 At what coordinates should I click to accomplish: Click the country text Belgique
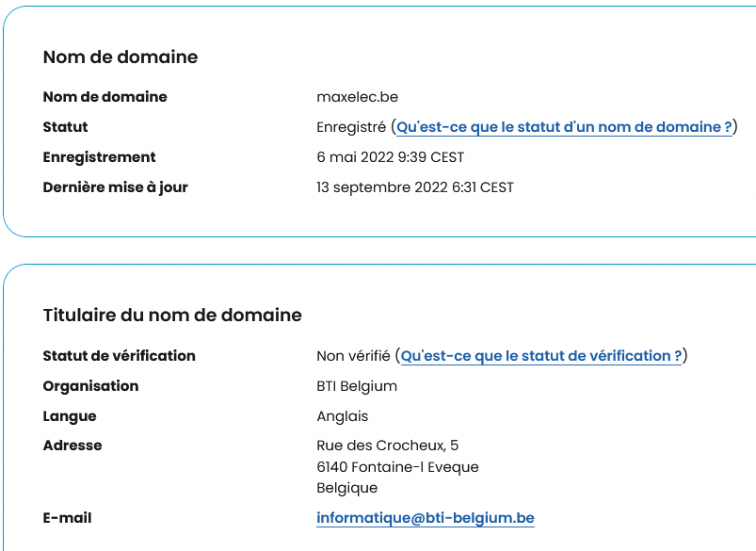click(347, 488)
